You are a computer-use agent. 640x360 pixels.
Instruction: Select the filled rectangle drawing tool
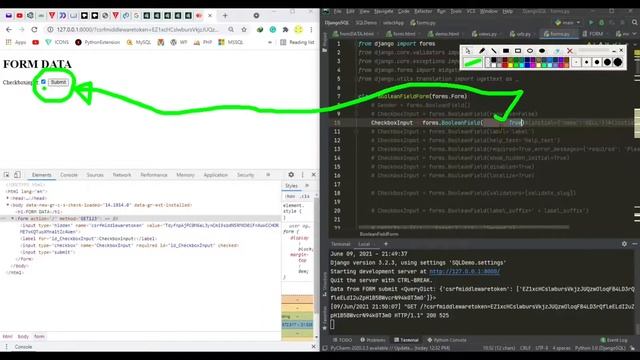(506, 51)
